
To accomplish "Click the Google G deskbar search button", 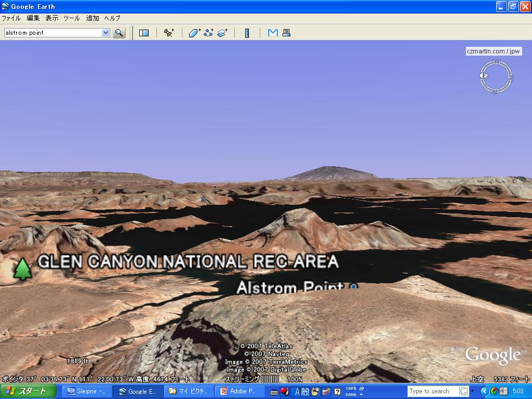I will click(463, 391).
